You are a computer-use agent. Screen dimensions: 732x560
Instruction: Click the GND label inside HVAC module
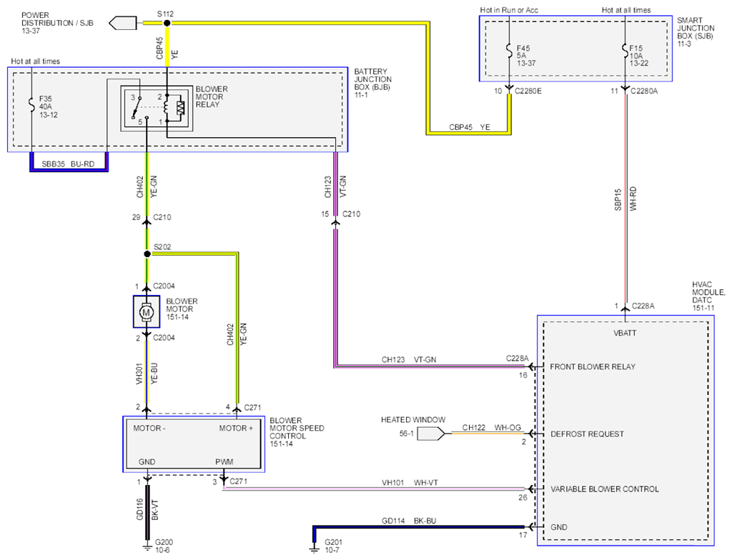point(559,527)
